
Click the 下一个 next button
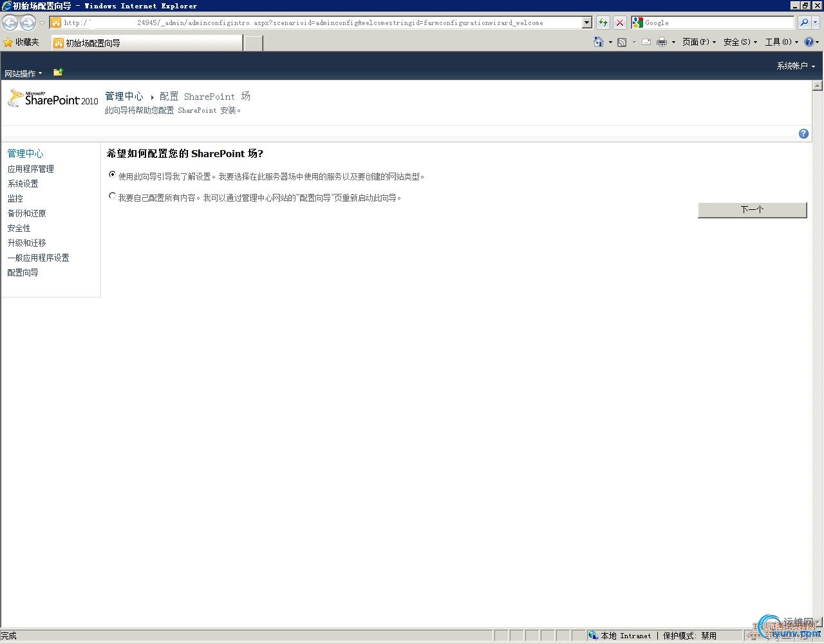[752, 210]
